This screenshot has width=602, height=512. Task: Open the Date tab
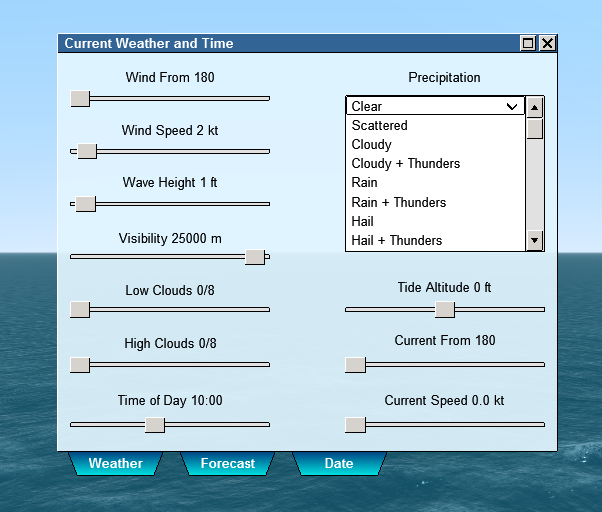339,463
